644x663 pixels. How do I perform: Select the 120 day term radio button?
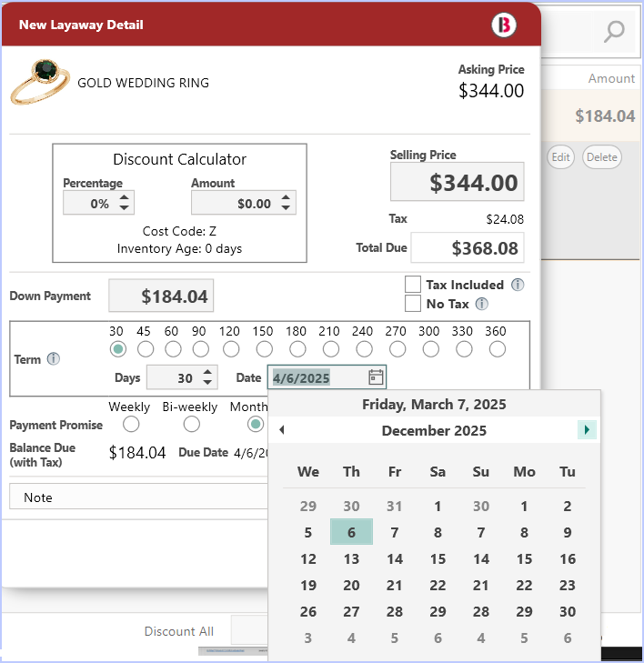coord(231,349)
